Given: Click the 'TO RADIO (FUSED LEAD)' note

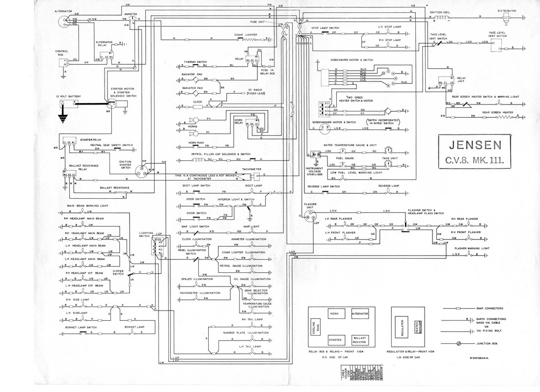Looking at the screenshot, I should pyautogui.click(x=256, y=92).
